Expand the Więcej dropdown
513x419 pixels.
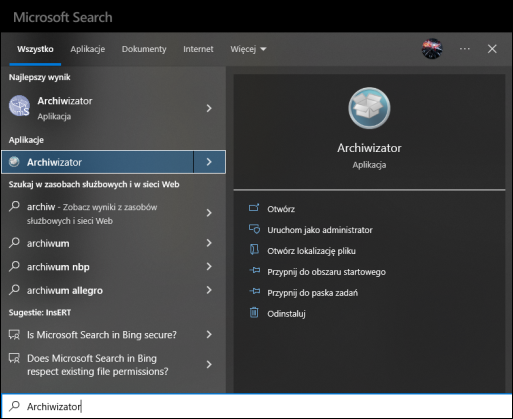pyautogui.click(x=248, y=49)
